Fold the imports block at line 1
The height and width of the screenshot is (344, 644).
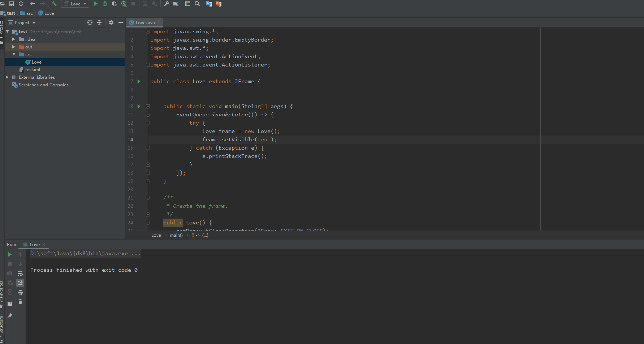click(148, 31)
